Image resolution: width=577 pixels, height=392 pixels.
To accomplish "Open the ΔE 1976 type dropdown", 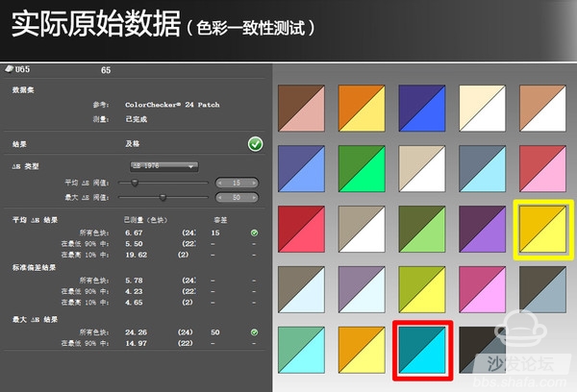I will coord(164,166).
